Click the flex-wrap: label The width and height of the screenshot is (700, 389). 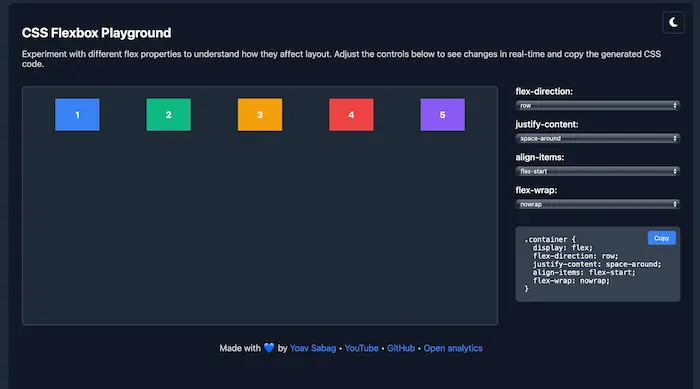[x=536, y=190]
